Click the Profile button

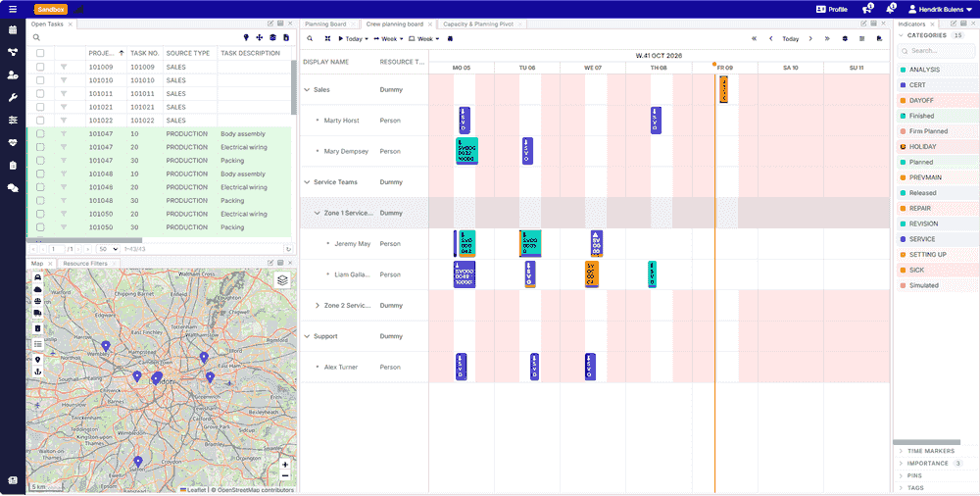[x=832, y=10]
